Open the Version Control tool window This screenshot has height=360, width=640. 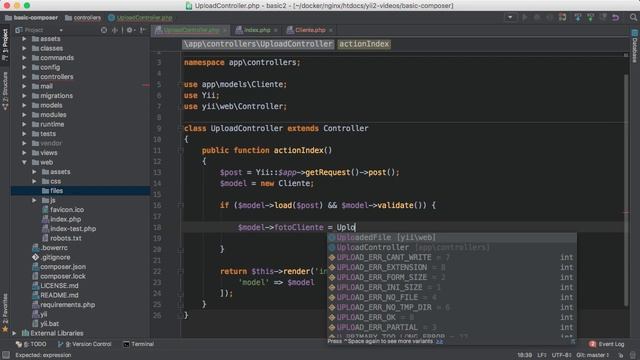(85, 344)
